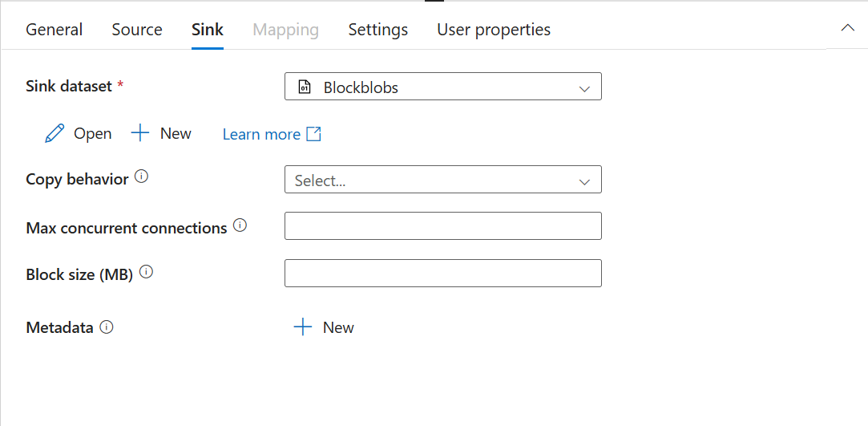Click Copy behavior info icon
868x426 pixels.
[142, 177]
